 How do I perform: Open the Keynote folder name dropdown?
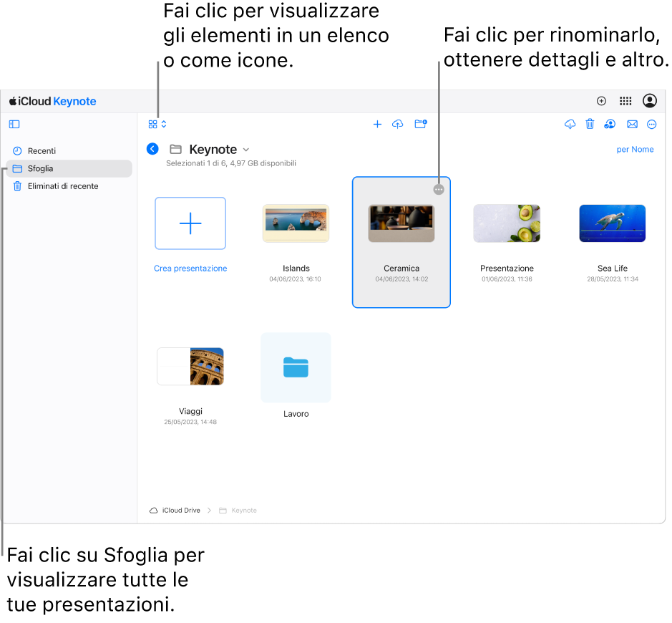click(x=246, y=150)
